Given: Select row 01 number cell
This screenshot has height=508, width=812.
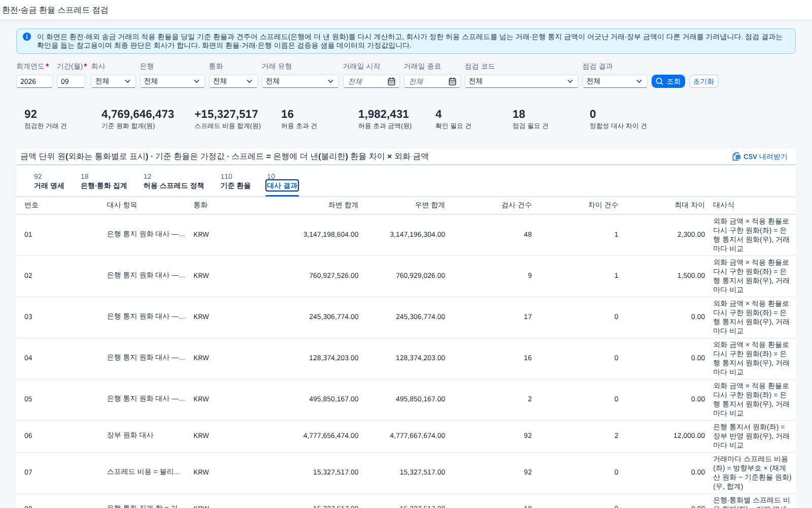Looking at the screenshot, I should (x=28, y=235).
